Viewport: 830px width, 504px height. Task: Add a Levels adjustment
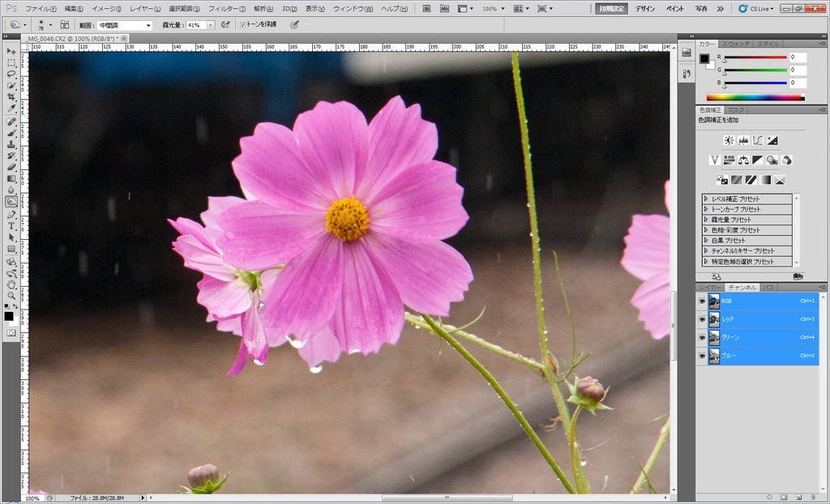pyautogui.click(x=744, y=140)
